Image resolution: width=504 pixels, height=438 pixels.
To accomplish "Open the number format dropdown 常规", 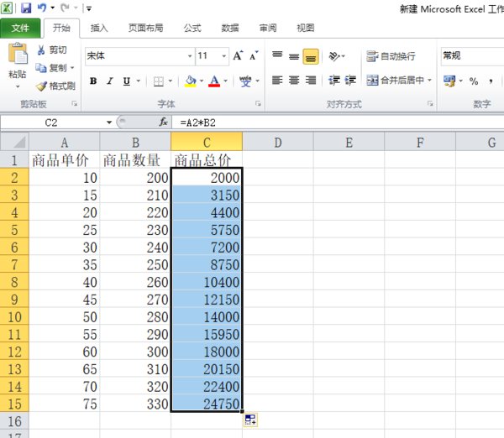I will pos(472,56).
